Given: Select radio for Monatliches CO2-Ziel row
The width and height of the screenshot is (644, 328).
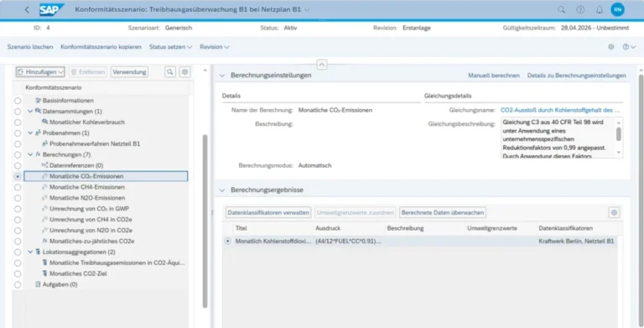Looking at the screenshot, I should click(x=18, y=273).
